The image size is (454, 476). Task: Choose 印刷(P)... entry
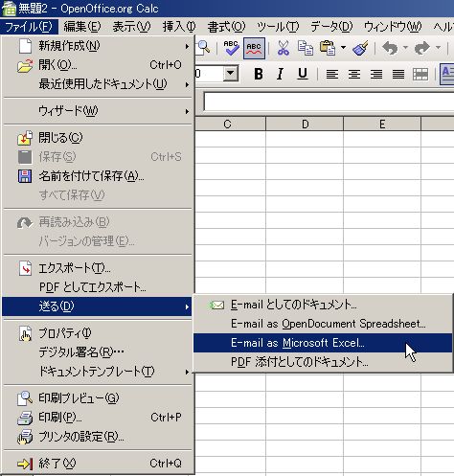click(97, 418)
